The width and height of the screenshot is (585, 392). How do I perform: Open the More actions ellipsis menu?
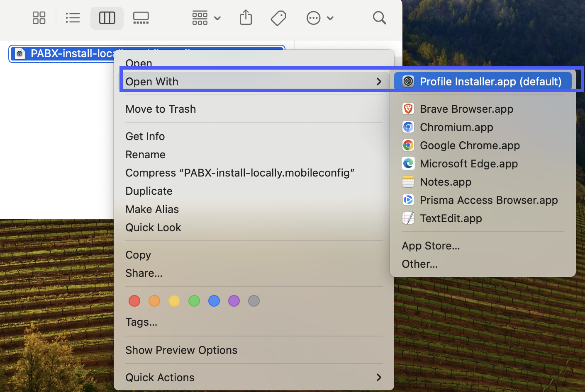click(320, 18)
